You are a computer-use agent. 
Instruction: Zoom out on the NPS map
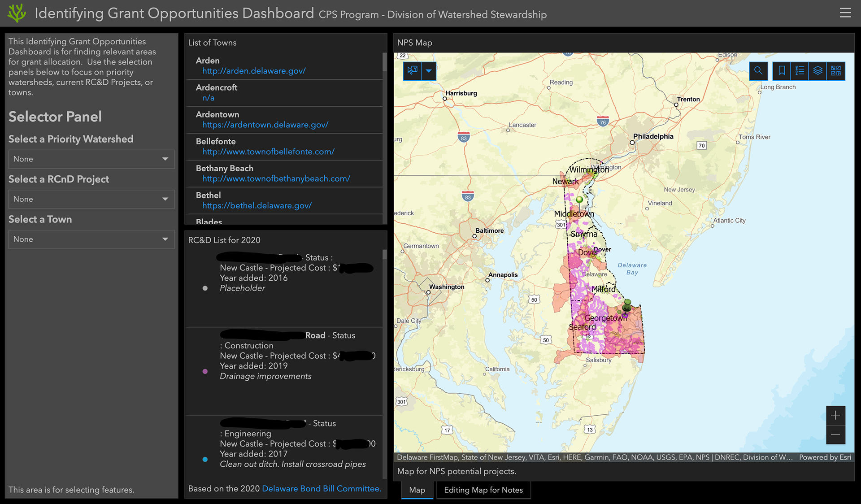[835, 434]
